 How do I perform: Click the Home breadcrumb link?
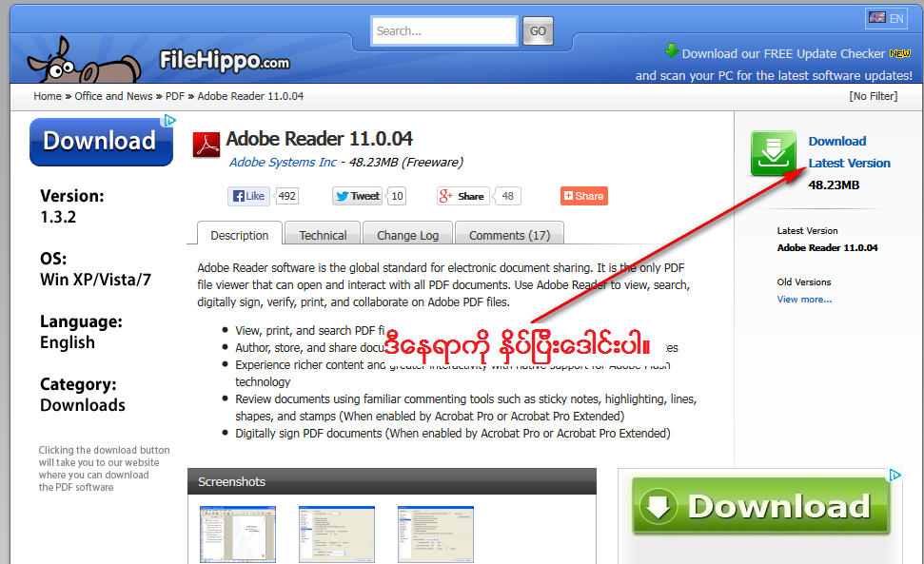tap(48, 96)
